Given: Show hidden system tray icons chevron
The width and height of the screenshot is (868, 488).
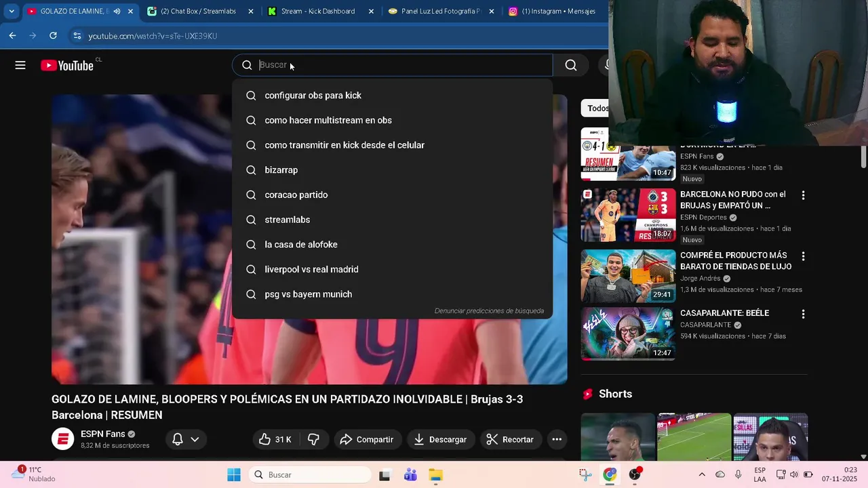Looking at the screenshot, I should tap(702, 474).
